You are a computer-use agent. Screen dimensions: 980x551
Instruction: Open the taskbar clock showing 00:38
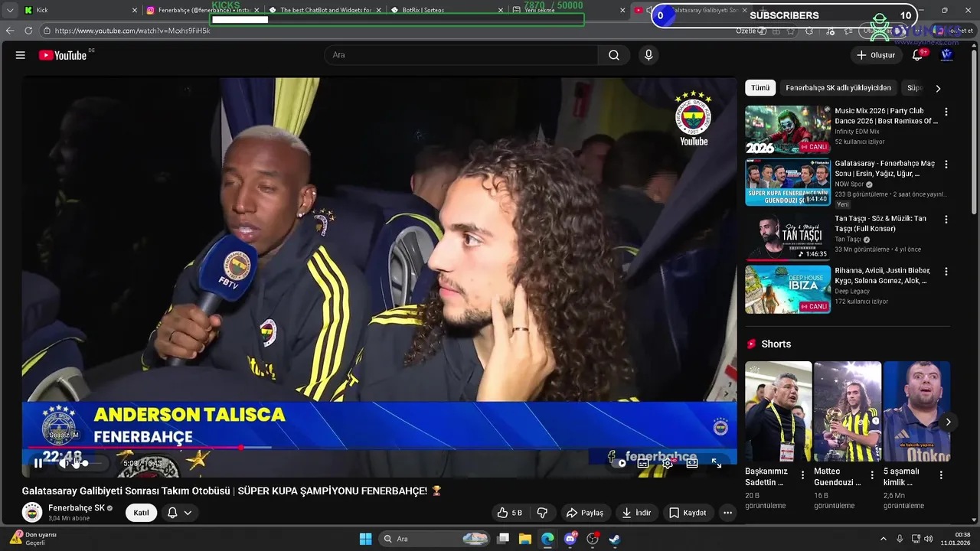point(955,539)
